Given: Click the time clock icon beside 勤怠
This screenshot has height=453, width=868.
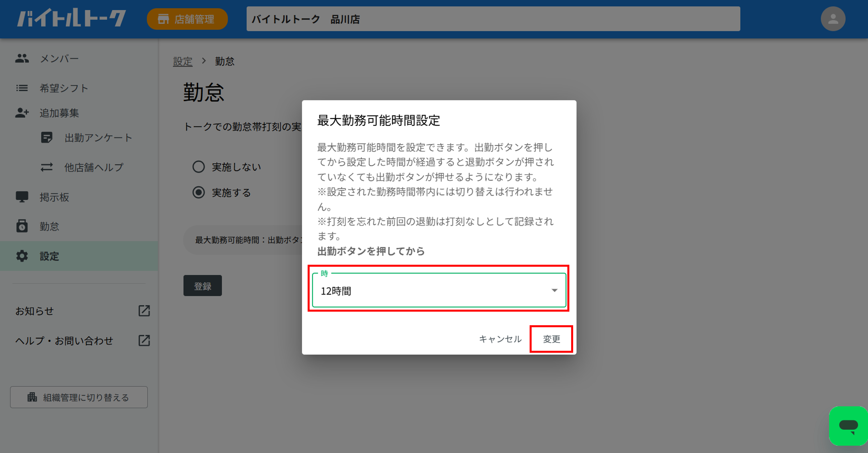Looking at the screenshot, I should click(22, 226).
